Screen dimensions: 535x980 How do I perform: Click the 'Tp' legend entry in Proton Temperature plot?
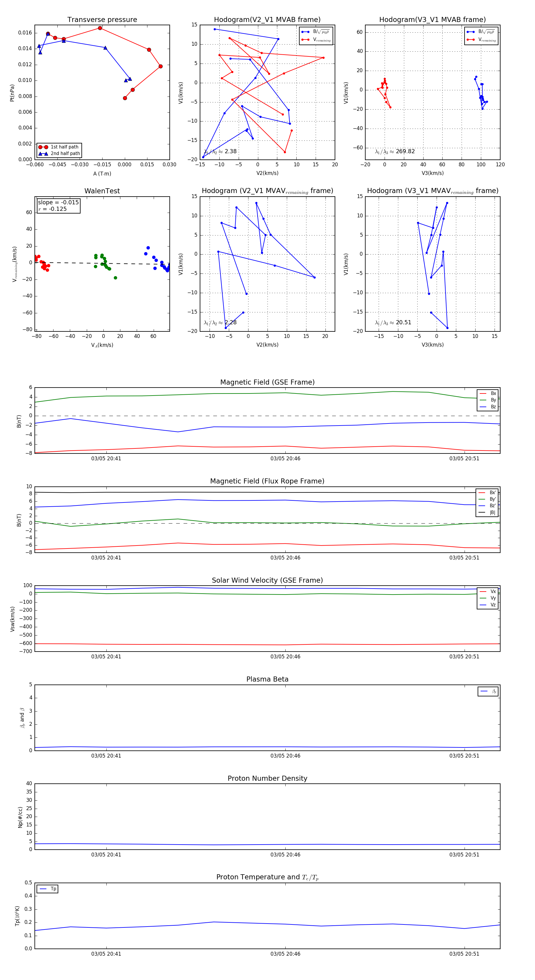click(48, 889)
